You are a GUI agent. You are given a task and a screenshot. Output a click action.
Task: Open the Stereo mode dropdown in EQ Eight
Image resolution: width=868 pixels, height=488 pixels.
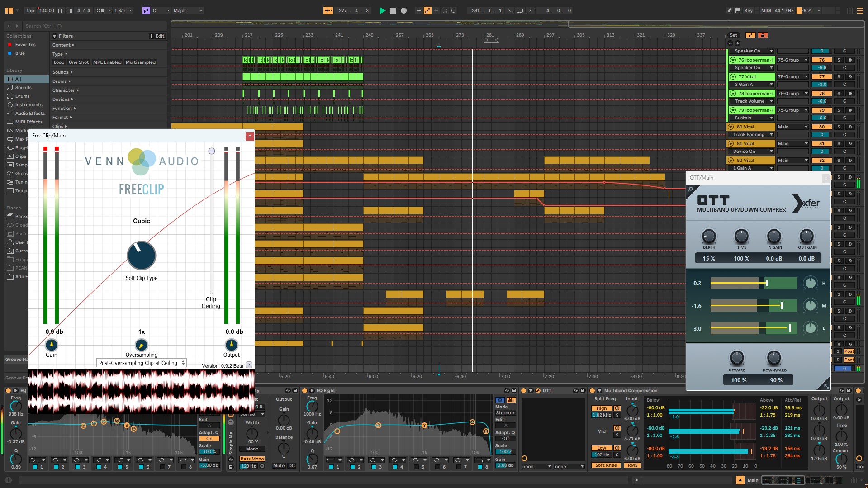(505, 412)
